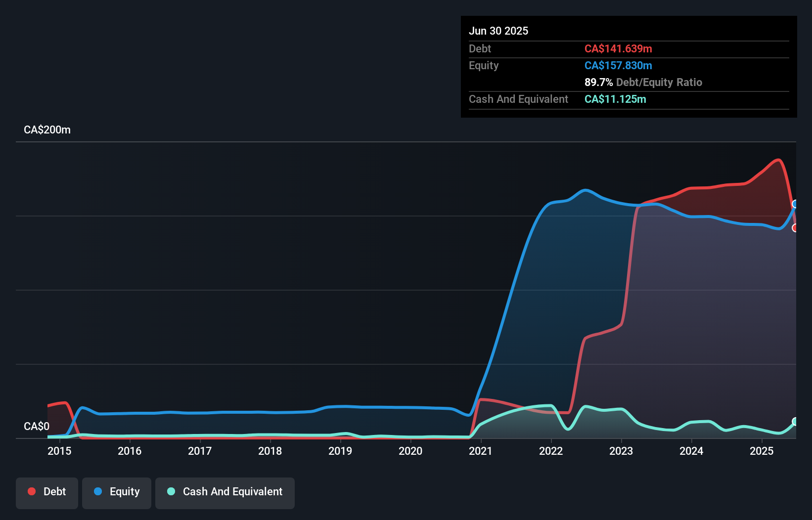The image size is (812, 520).
Task: Expand the Jun 30 2025 tooltip panel
Action: [498, 31]
